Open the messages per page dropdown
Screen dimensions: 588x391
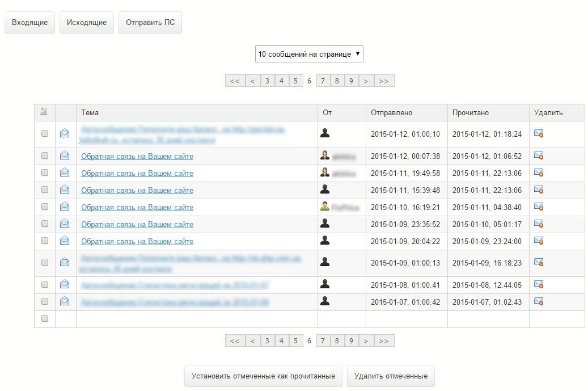(309, 54)
